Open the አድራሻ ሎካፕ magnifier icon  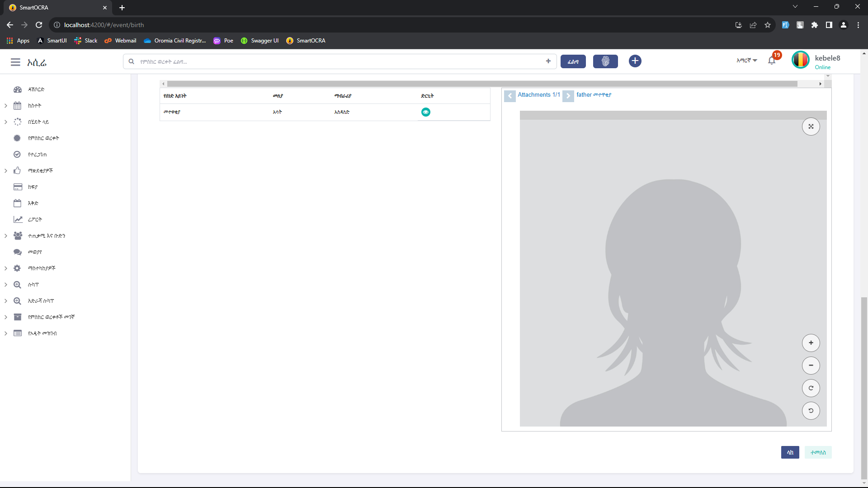click(18, 301)
